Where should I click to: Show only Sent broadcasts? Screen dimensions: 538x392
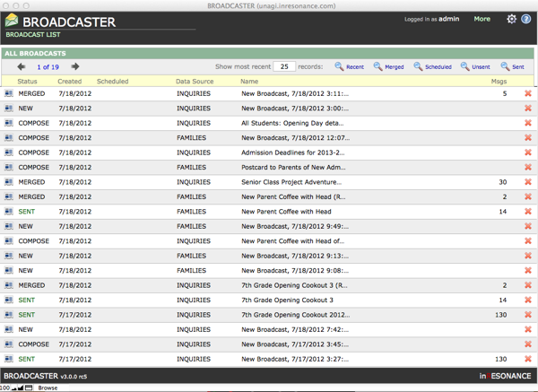(x=513, y=66)
